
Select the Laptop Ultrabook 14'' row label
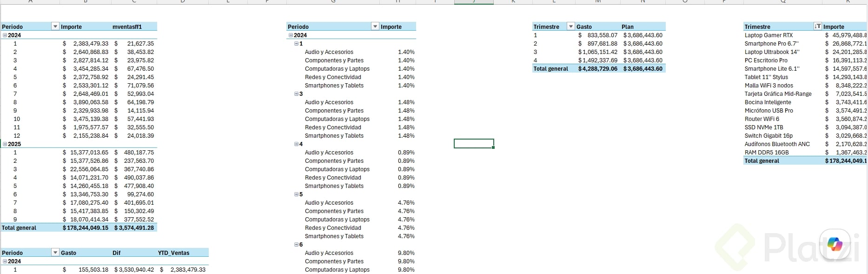click(772, 52)
